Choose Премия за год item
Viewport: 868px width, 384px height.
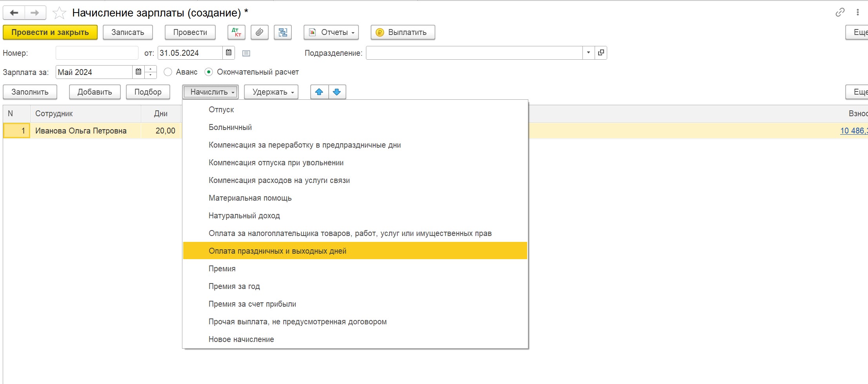click(355, 286)
